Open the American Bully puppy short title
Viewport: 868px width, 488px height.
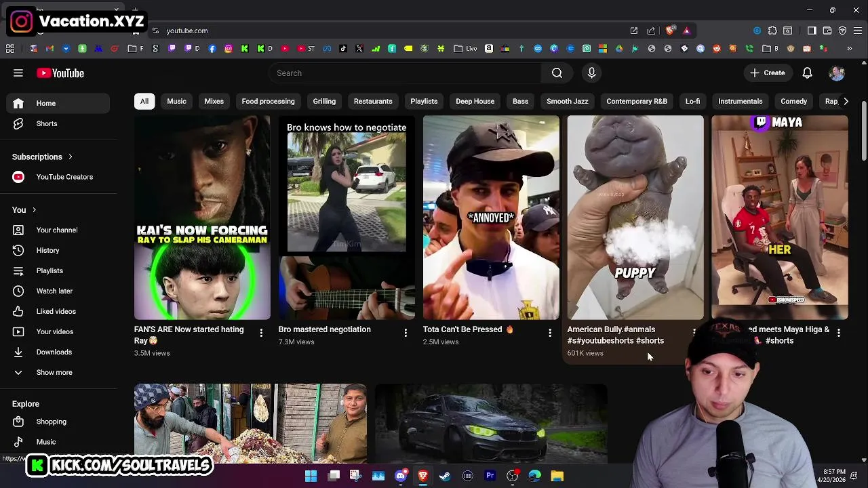click(616, 335)
